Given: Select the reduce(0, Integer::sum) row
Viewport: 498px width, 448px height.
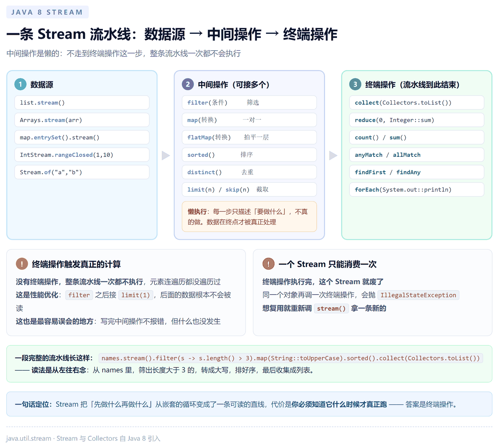Looking at the screenshot, I should pyautogui.click(x=417, y=120).
